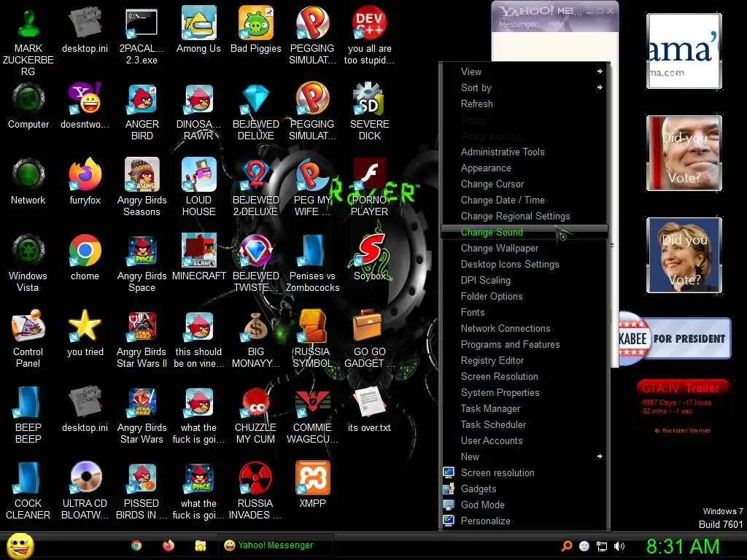Click the tray volume speaker icon

(x=619, y=546)
